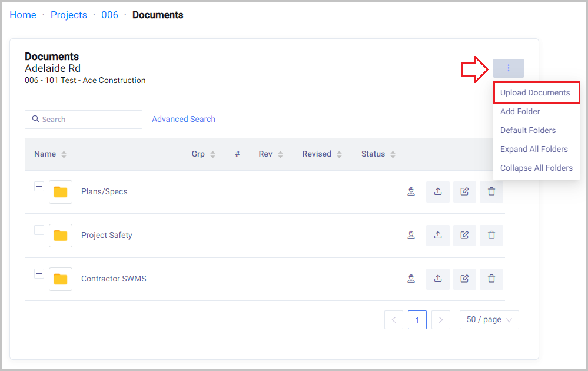Expand the Contractor SWMS folder
588x371 pixels.
(x=39, y=274)
